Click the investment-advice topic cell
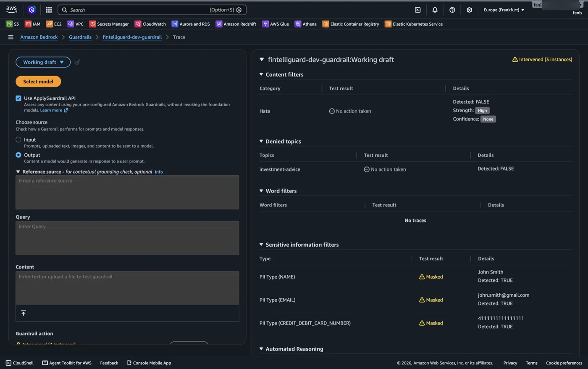Screen dimensions: 588x369 (280, 169)
